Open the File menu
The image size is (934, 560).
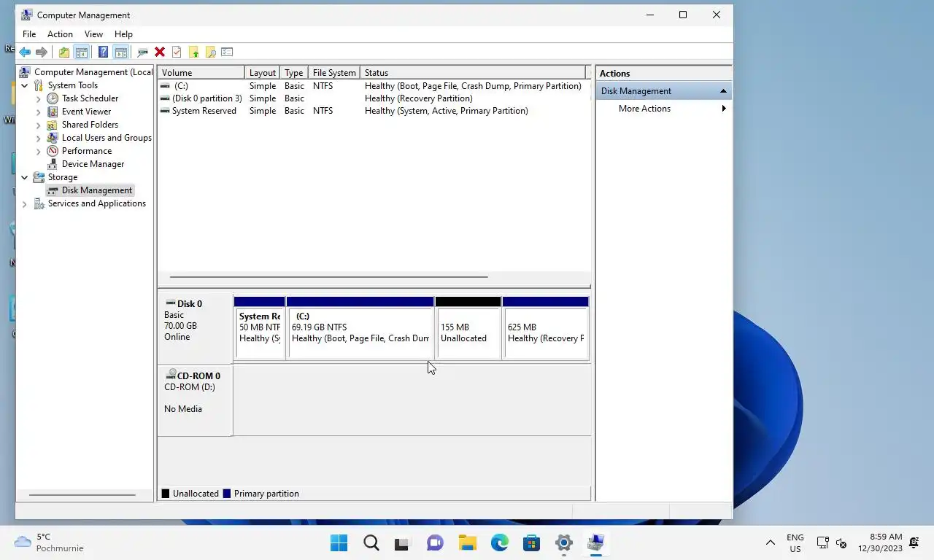point(29,34)
